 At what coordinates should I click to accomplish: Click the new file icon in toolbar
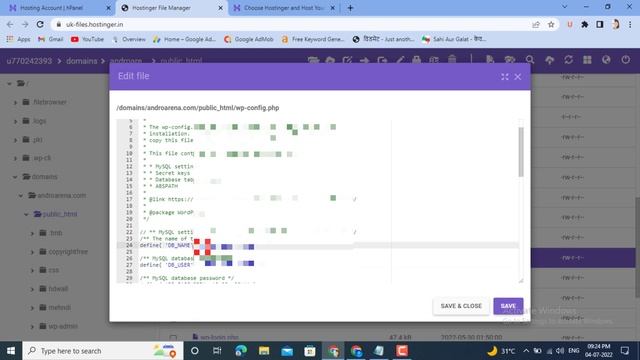[x=490, y=60]
